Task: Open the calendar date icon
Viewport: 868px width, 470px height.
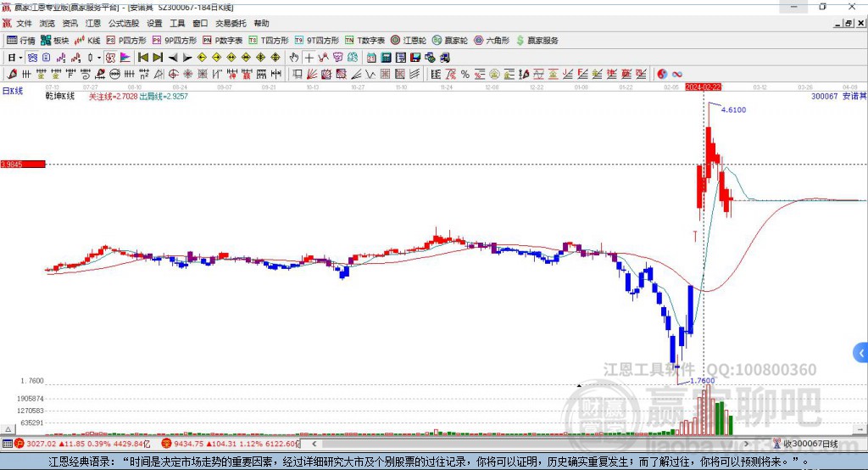Action: [x=371, y=58]
